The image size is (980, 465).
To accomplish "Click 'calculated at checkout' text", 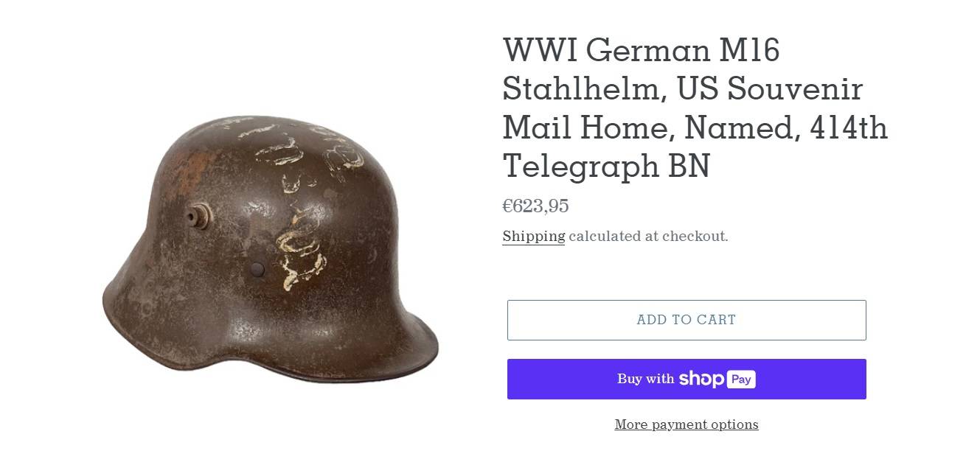I will pyautogui.click(x=648, y=237).
